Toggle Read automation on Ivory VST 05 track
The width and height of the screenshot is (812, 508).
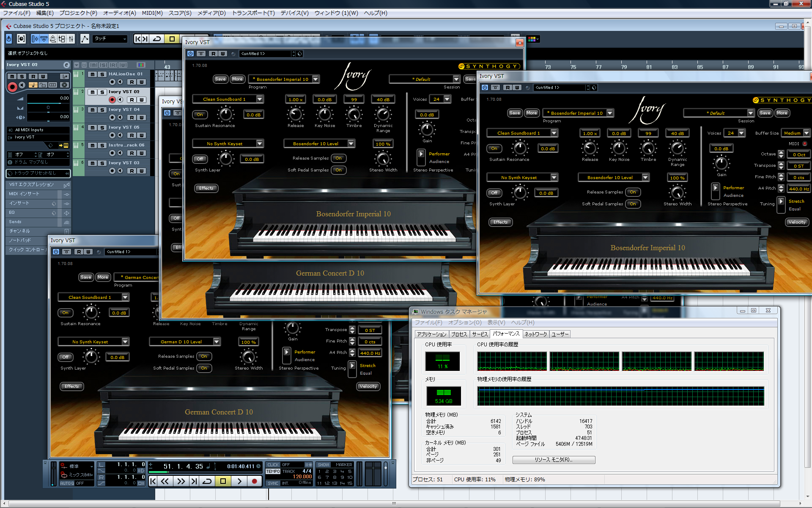tap(132, 135)
